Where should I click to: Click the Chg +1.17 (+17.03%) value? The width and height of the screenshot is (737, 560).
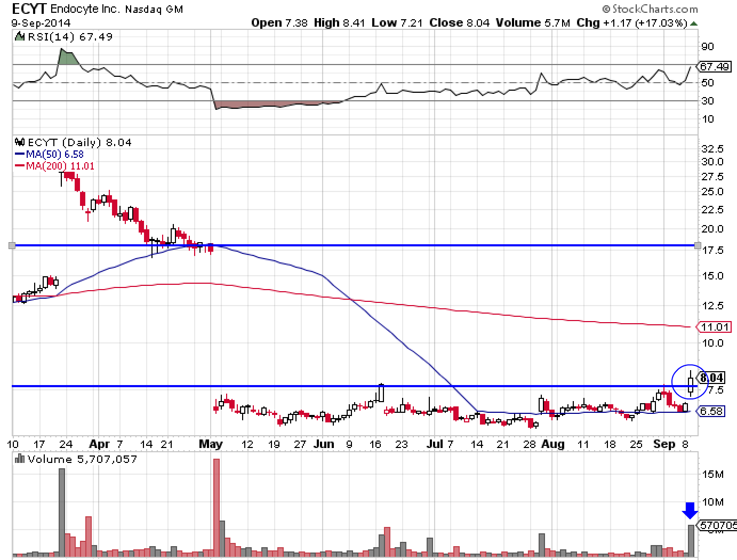click(632, 23)
